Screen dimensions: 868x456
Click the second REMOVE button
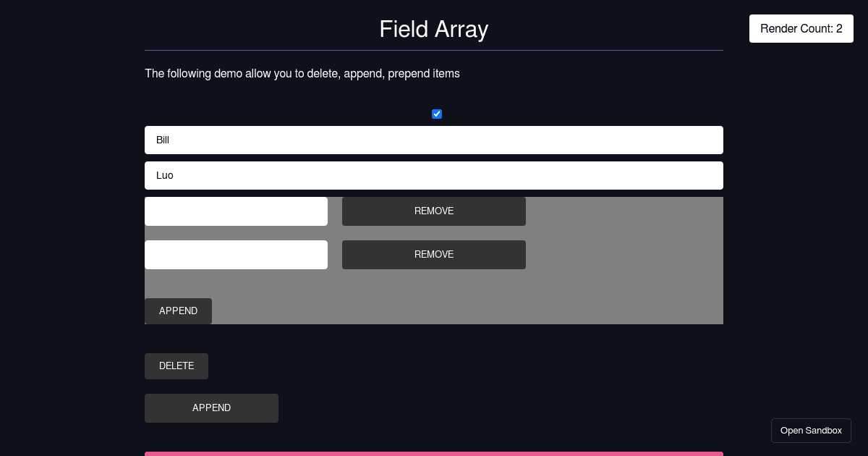pos(434,255)
